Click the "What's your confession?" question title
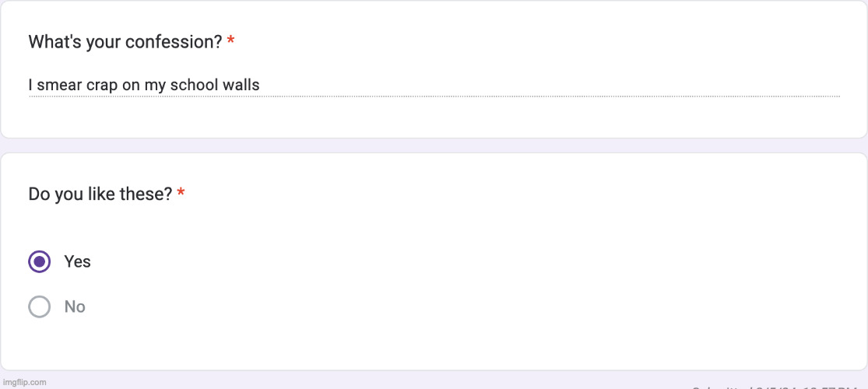 [x=125, y=42]
